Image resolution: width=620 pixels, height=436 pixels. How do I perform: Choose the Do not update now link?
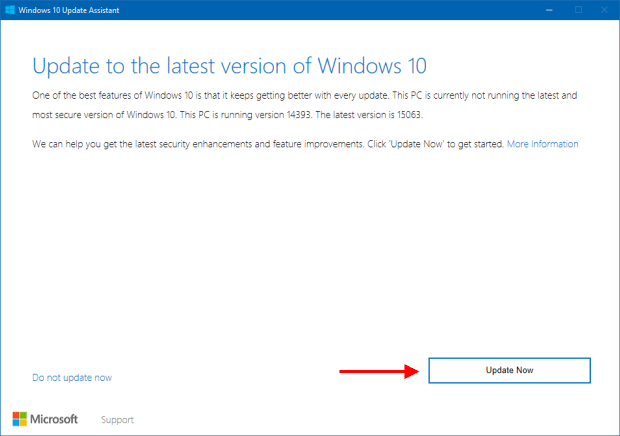[71, 377]
